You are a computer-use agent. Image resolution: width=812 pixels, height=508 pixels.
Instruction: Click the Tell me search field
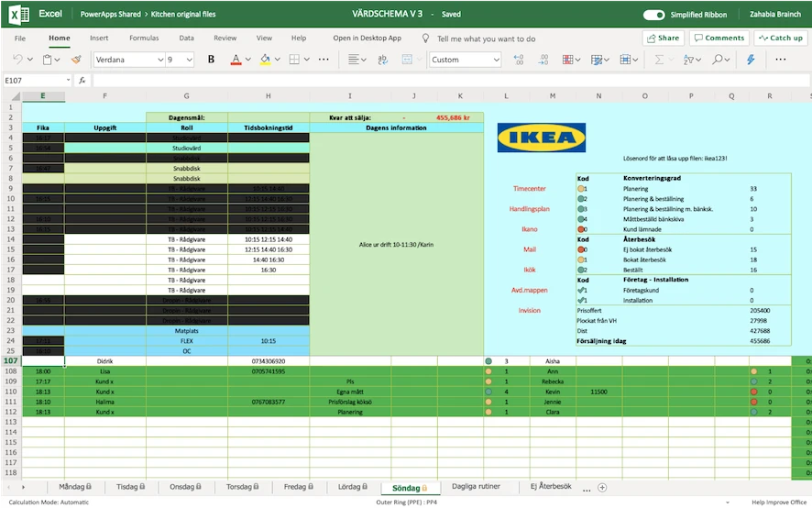(x=486, y=39)
